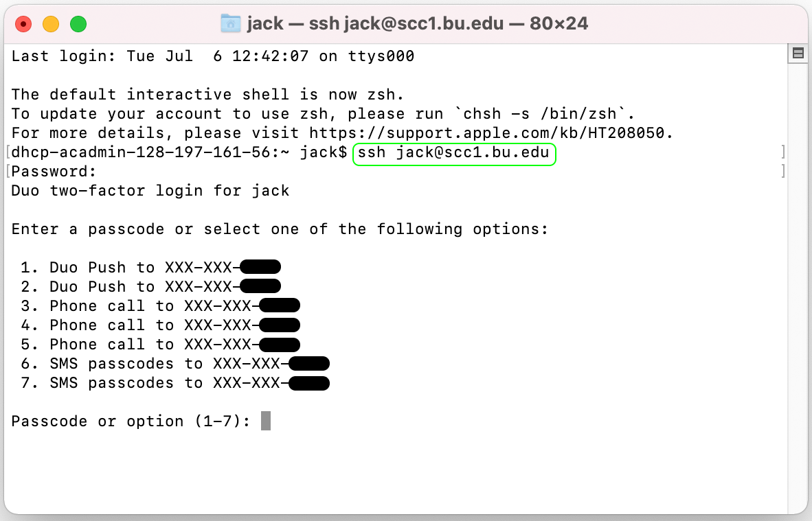Image resolution: width=812 pixels, height=521 pixels.
Task: Click option 5 Phone call line
Action: [x=160, y=344]
